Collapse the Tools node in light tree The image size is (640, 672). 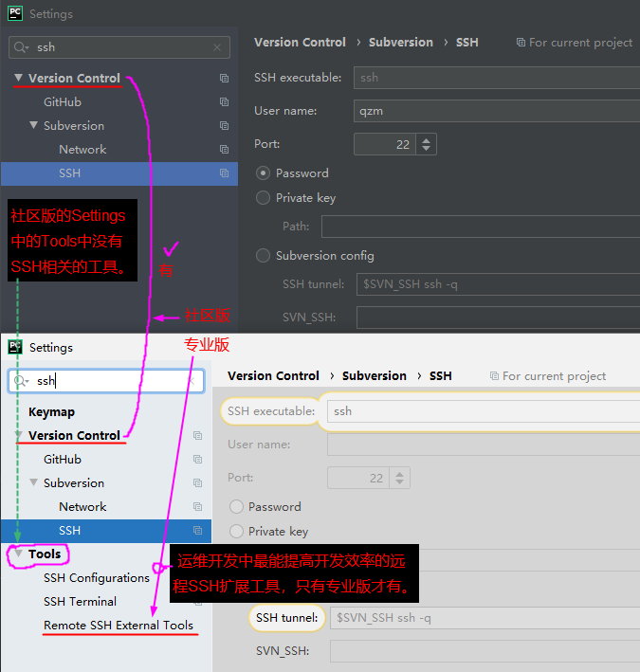tap(18, 554)
